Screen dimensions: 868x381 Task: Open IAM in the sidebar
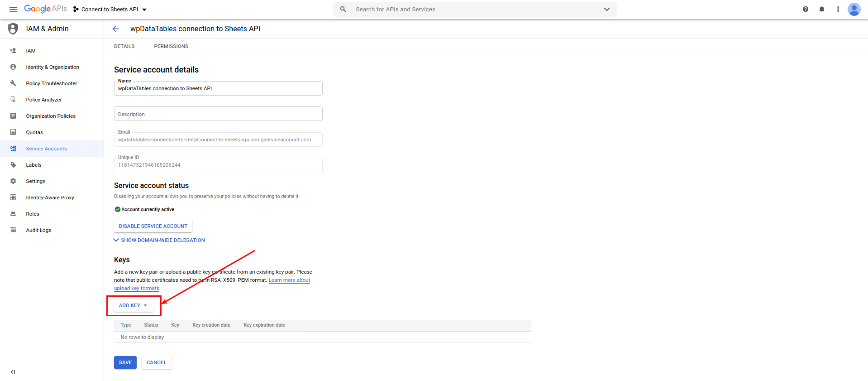point(31,51)
